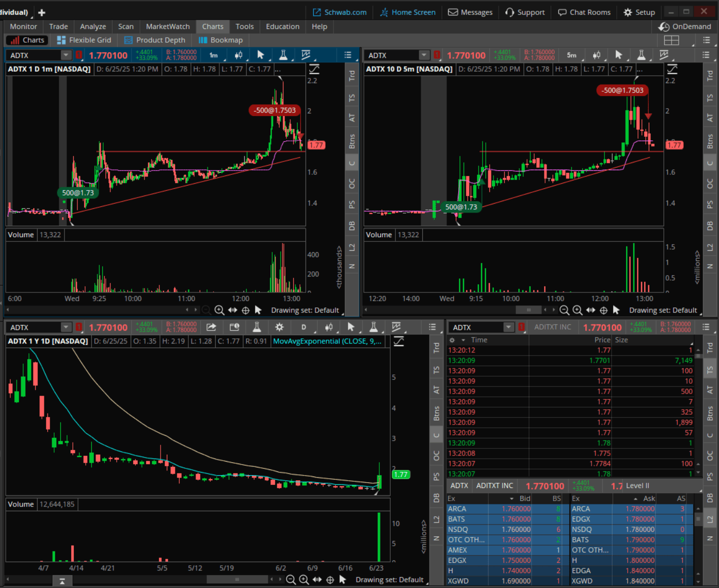719x588 pixels.
Task: Toggle the AT sidebar tab beside the 1m chart
Action: 352,118
